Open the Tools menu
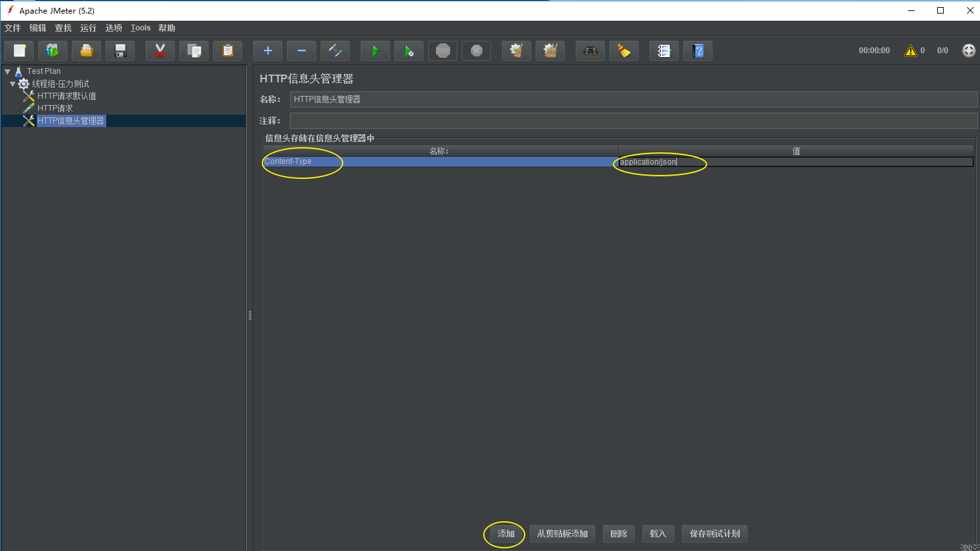The image size is (980, 551). coord(141,28)
